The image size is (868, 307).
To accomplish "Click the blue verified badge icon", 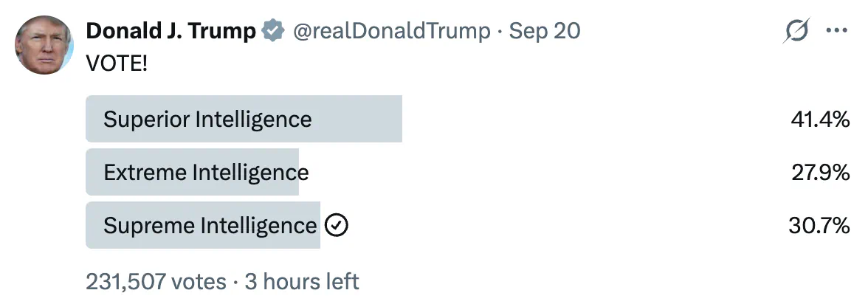I will [272, 31].
